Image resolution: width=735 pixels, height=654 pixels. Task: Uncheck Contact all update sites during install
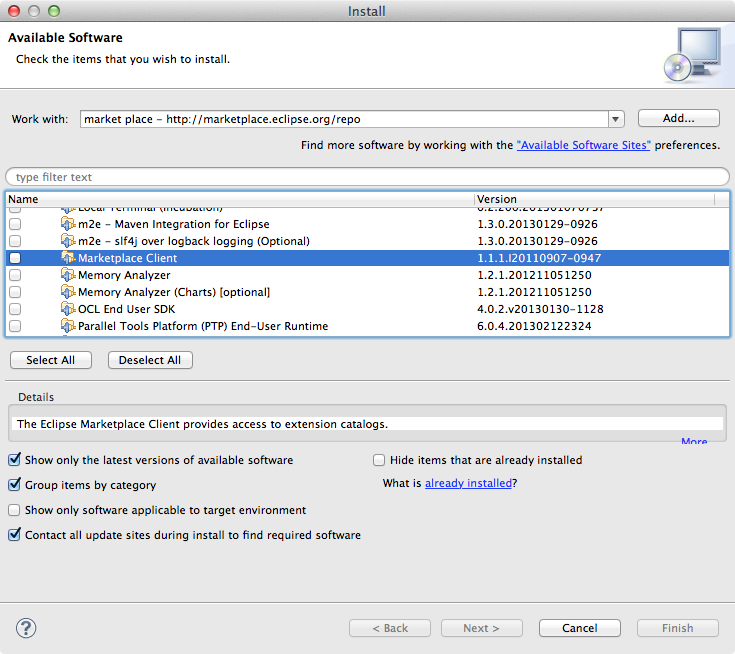click(x=15, y=534)
